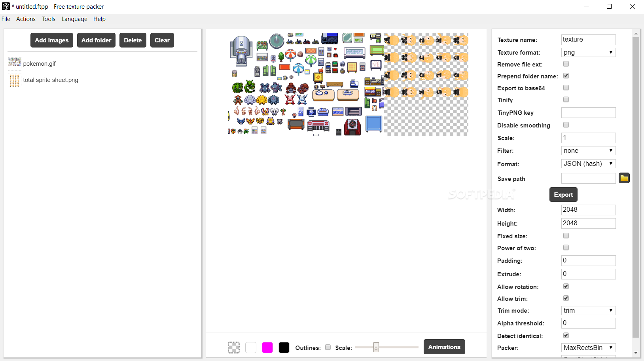Open the Animations panel button

[444, 347]
